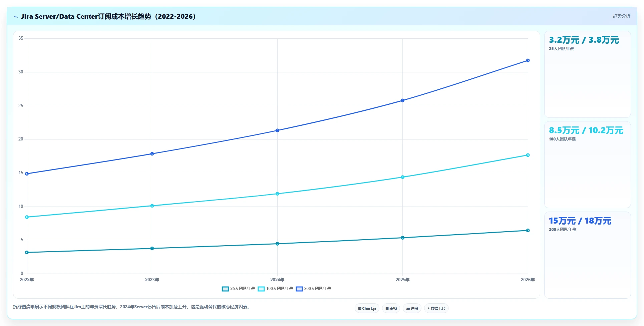This screenshot has height=326, width=644.
Task: Click the 2022年 x-axis label
Action: coord(27,280)
